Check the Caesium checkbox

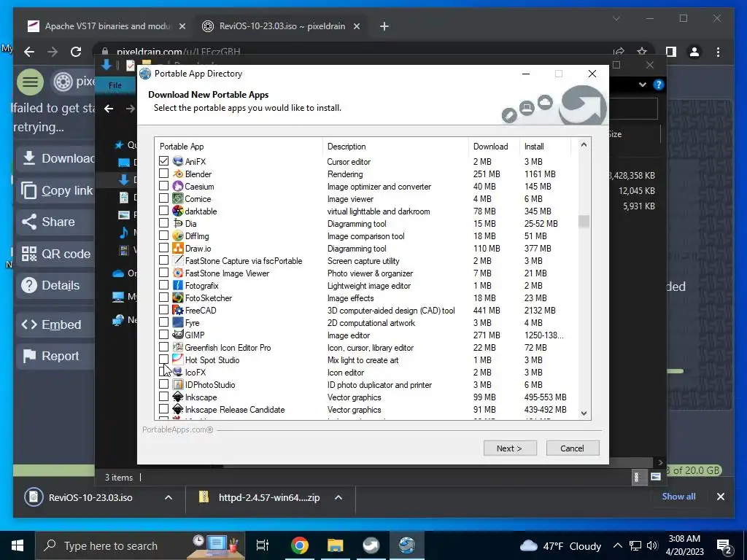coord(163,186)
